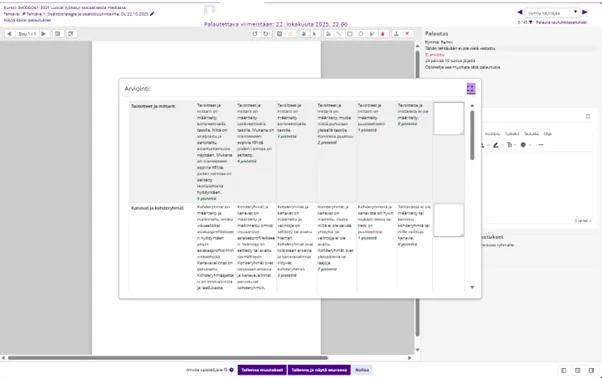
Task: Click the page selector showing Sivu 1 / 1
Action: 27,34
